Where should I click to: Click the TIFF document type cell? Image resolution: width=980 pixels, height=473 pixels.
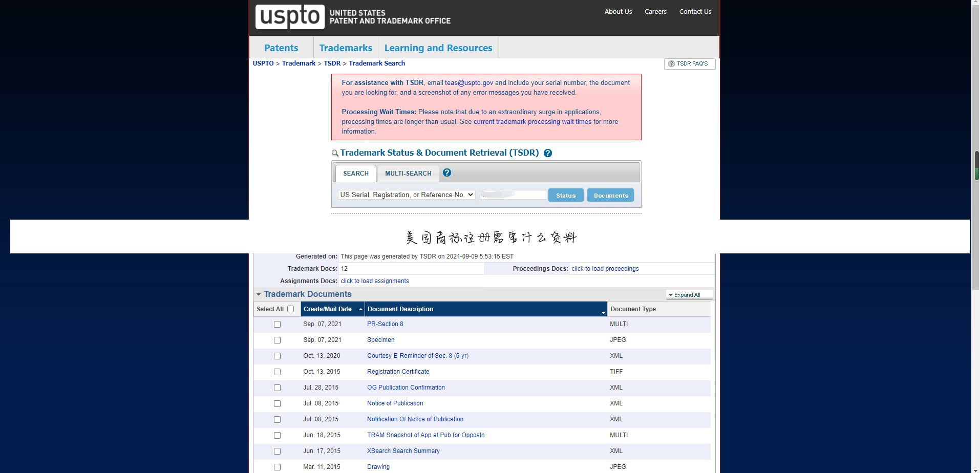point(616,372)
